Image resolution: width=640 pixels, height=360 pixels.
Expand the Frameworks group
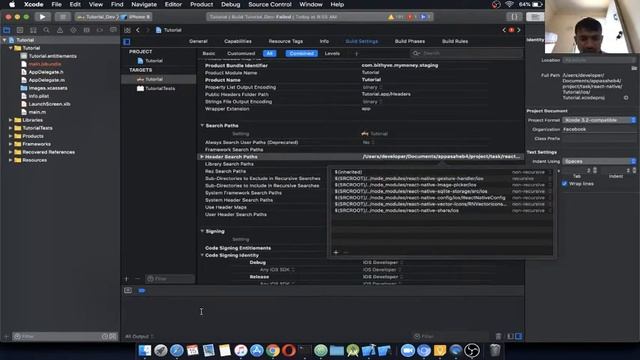10,144
